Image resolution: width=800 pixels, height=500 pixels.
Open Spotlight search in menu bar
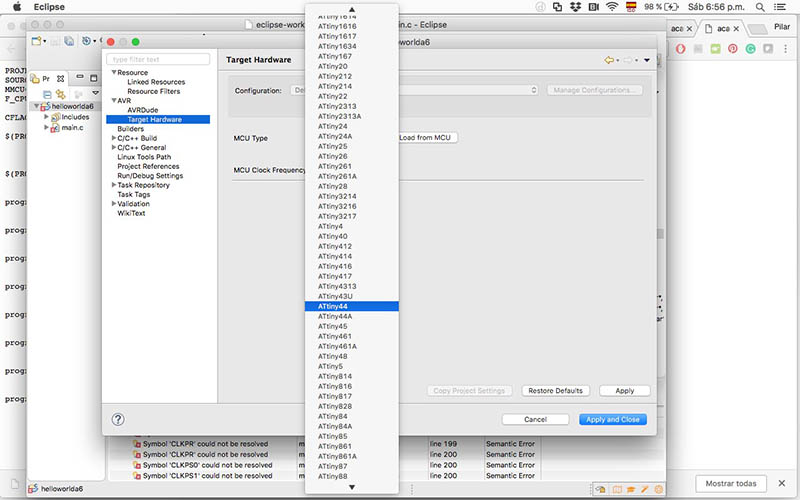(x=760, y=7)
